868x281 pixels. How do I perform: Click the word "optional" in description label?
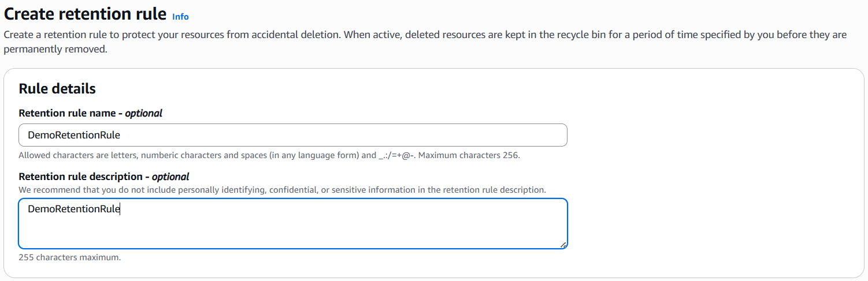[x=170, y=177]
